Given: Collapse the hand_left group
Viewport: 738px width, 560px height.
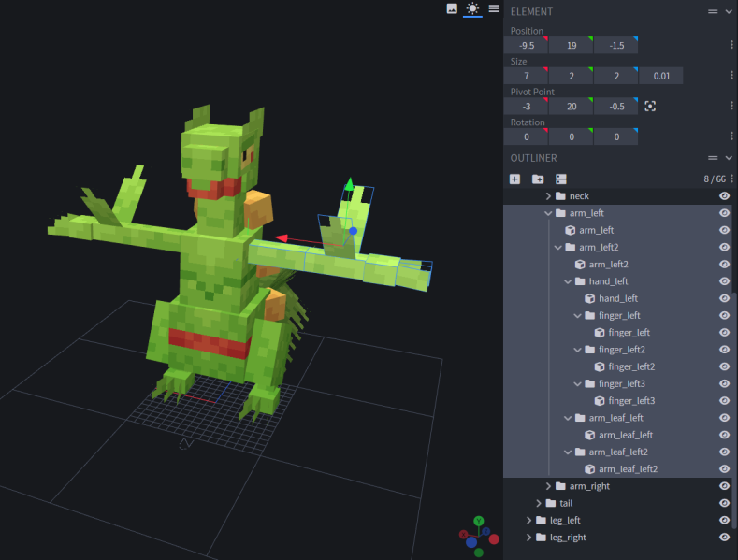Looking at the screenshot, I should (x=568, y=281).
